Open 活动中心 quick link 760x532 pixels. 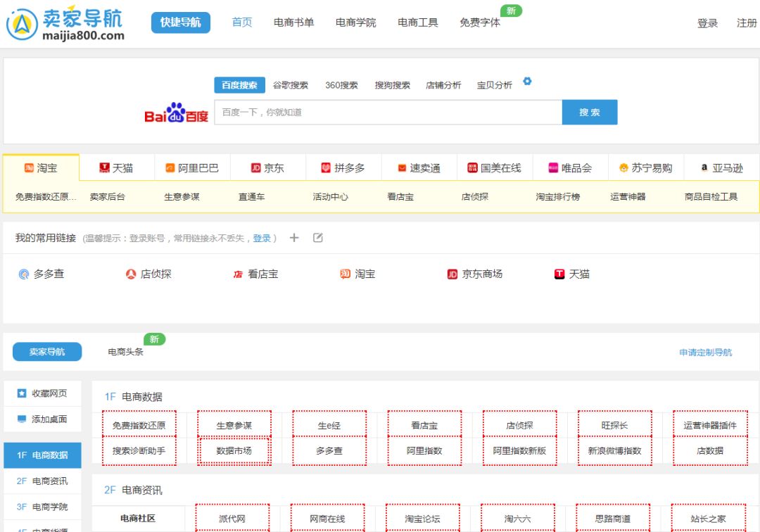pos(330,197)
